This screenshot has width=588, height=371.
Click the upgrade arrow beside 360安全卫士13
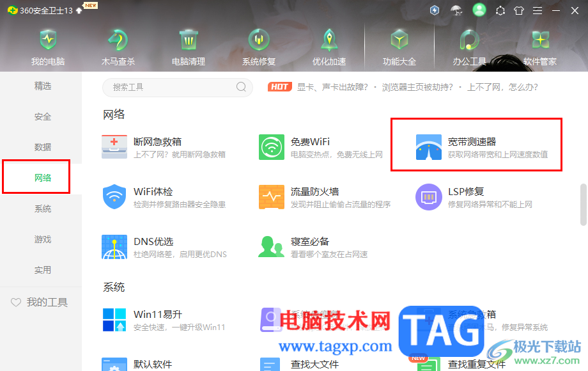tap(79, 10)
